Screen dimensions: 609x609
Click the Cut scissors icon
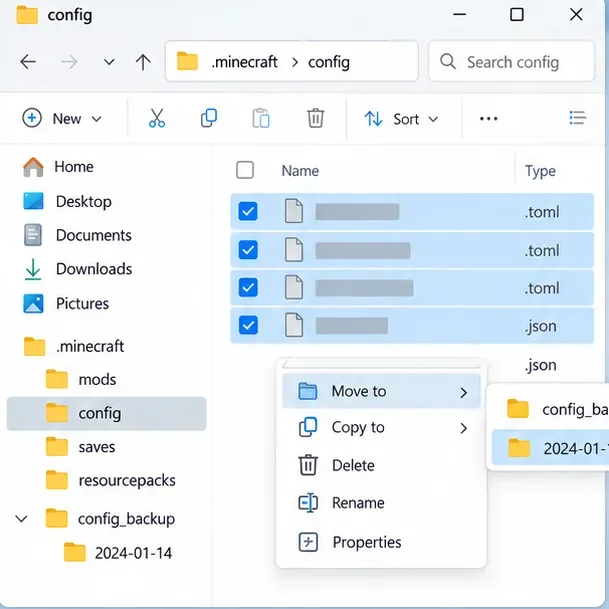click(x=157, y=118)
